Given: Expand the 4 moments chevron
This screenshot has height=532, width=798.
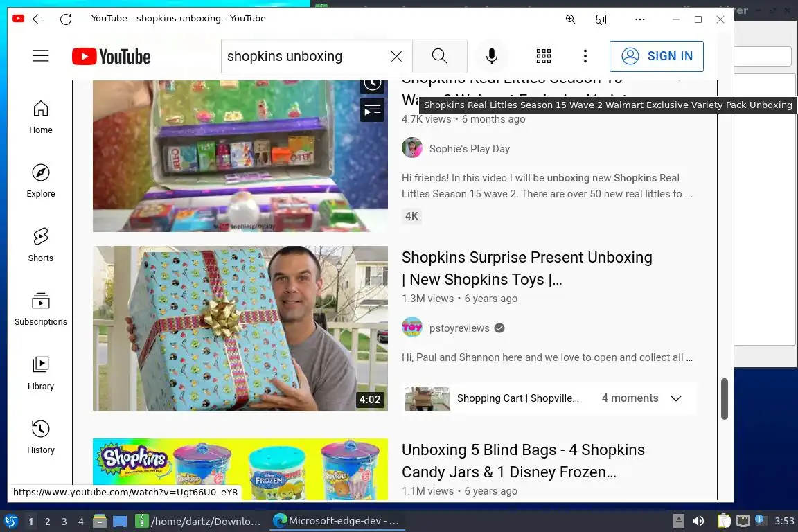Looking at the screenshot, I should pyautogui.click(x=676, y=398).
